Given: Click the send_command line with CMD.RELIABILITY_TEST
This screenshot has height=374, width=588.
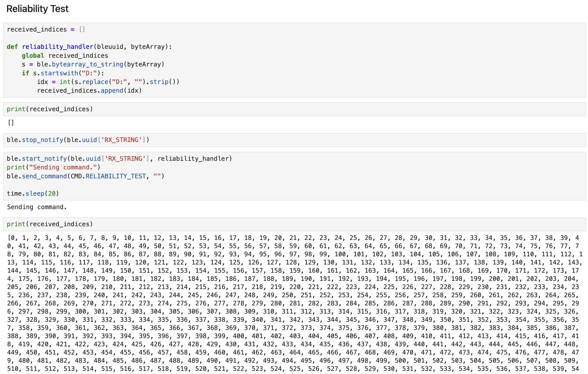Looking at the screenshot, I should coord(85,176).
